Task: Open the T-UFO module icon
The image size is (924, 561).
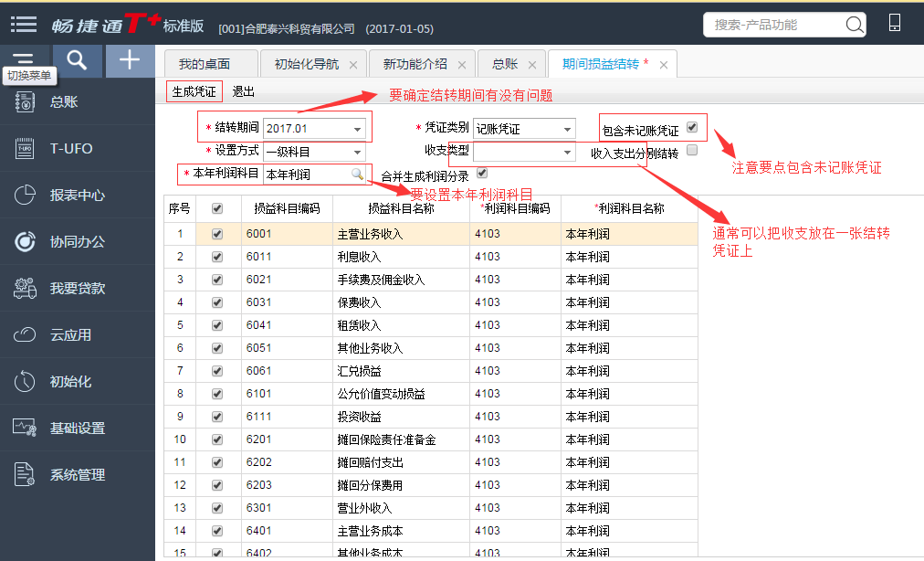Action: pyautogui.click(x=25, y=149)
